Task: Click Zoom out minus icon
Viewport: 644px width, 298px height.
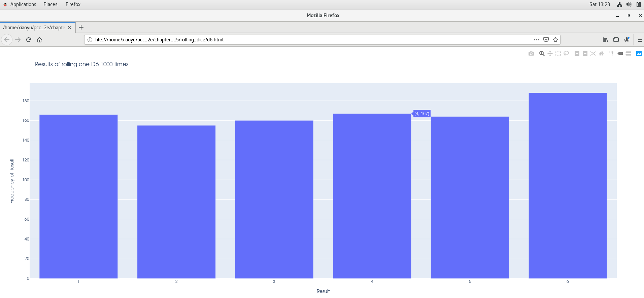Action: [x=585, y=53]
